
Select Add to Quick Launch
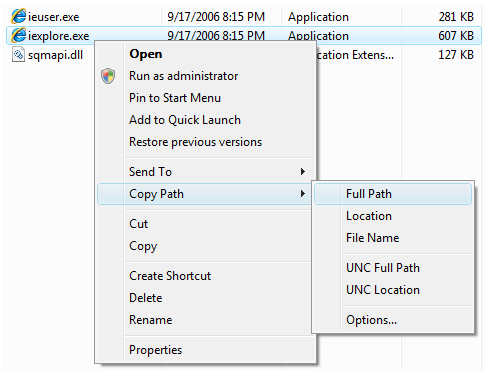pyautogui.click(x=185, y=120)
